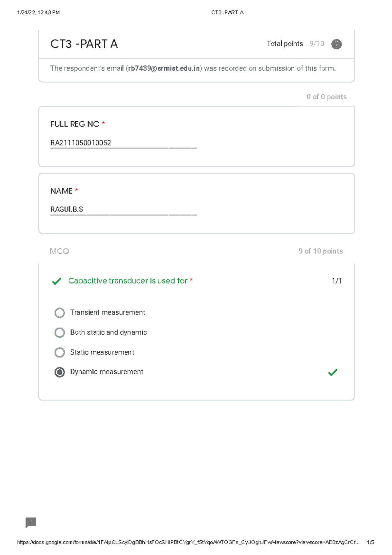
Task: Click the 1/5 page number in the footer
Action: (370, 542)
